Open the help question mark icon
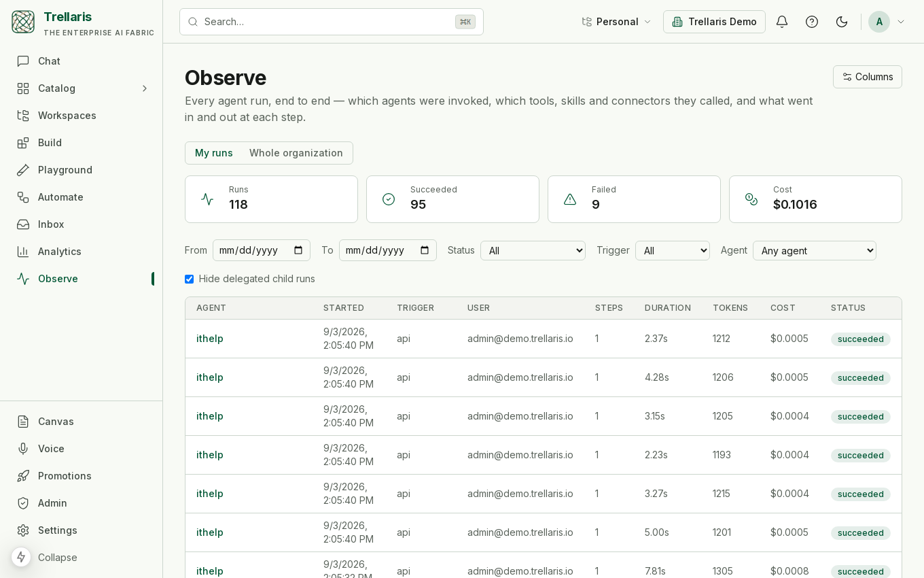Viewport: 924px width, 578px height. coord(812,22)
